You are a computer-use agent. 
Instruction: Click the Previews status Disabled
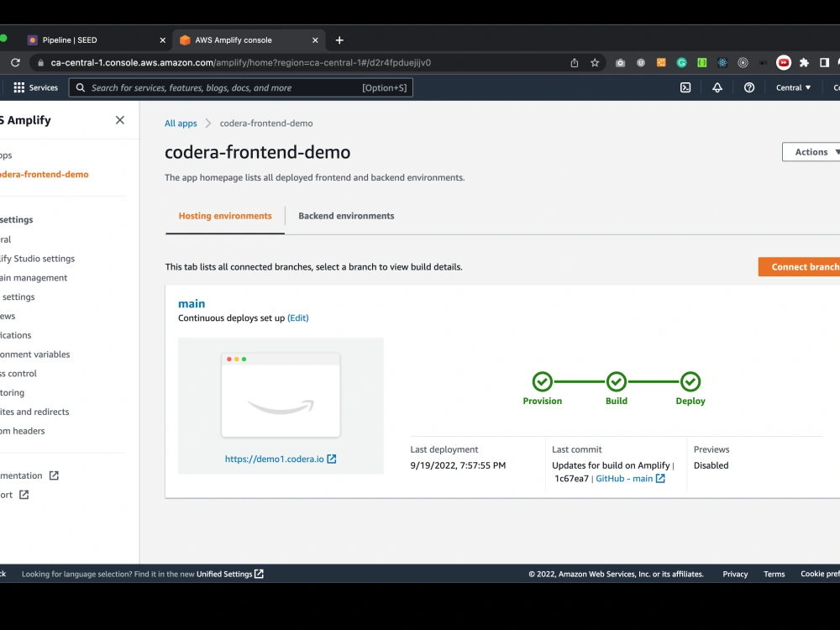(711, 465)
